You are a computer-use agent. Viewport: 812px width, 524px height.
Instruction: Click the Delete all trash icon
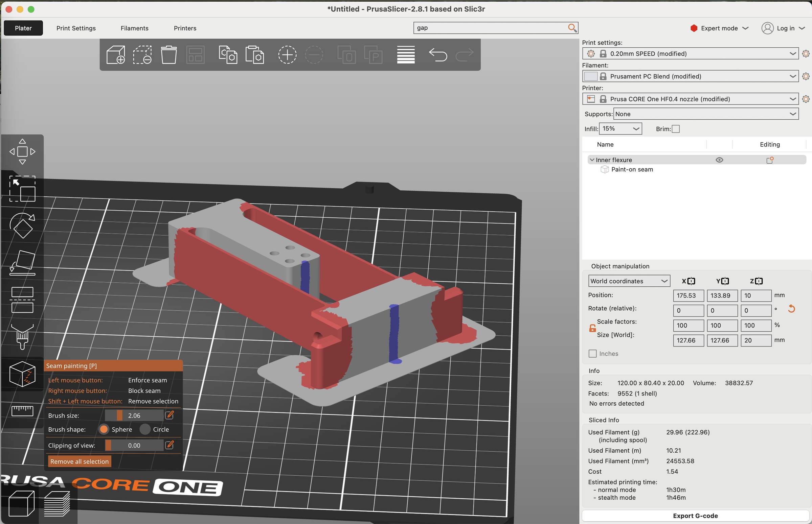(x=169, y=55)
